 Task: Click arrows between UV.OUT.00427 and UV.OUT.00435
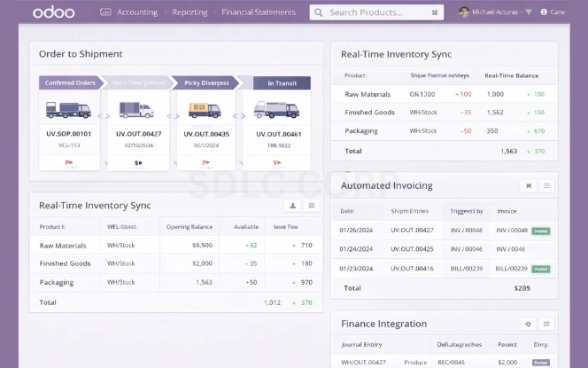point(173,116)
